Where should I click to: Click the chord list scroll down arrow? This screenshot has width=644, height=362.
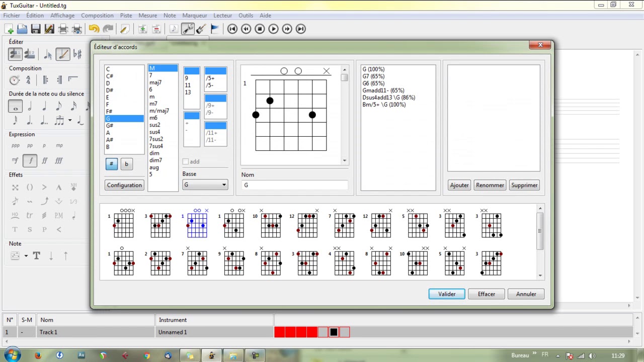pos(540,275)
